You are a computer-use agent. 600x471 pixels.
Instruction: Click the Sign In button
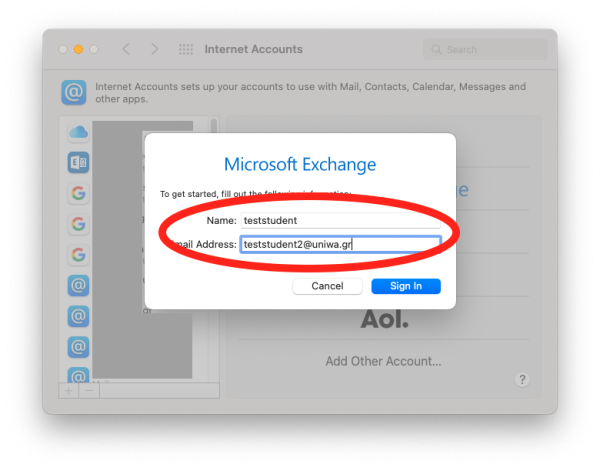pos(406,286)
